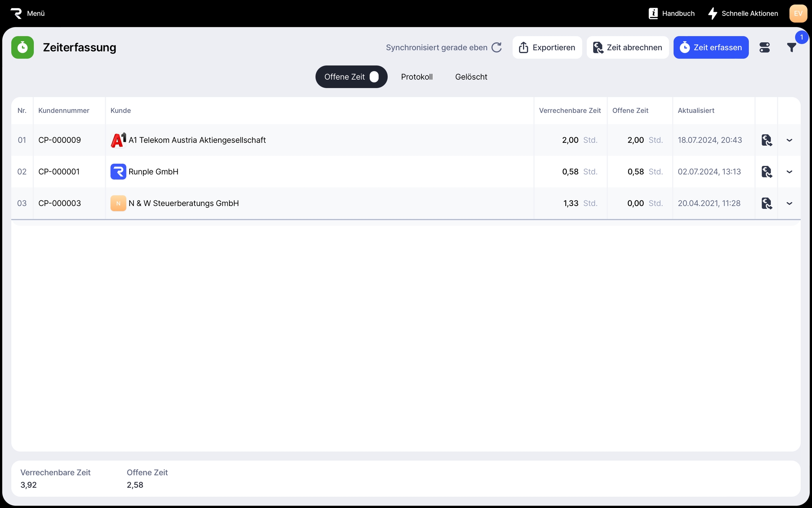Switch to the Gelöscht tab

471,77
